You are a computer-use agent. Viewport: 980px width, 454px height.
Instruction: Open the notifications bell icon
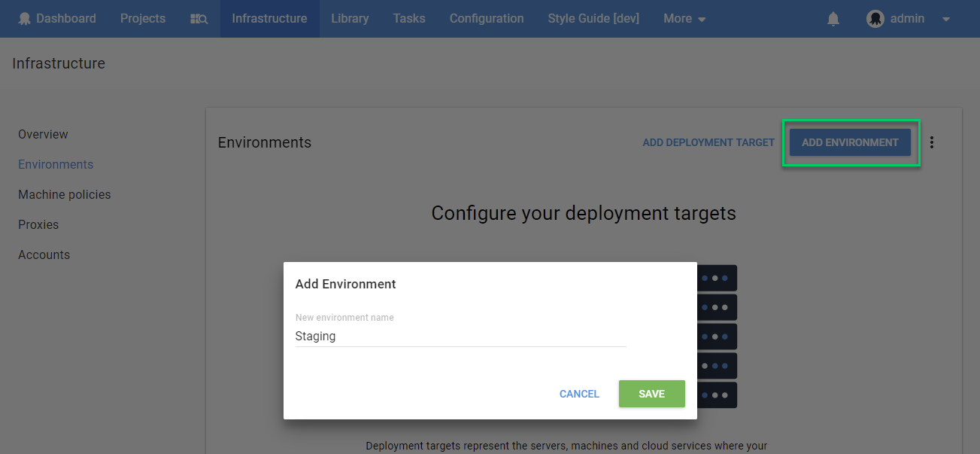click(x=833, y=19)
